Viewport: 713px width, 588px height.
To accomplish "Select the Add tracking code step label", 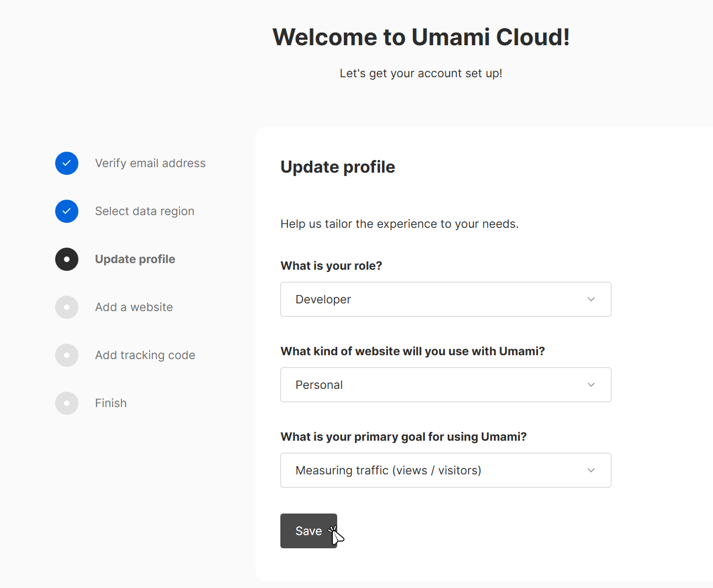I will coord(145,355).
